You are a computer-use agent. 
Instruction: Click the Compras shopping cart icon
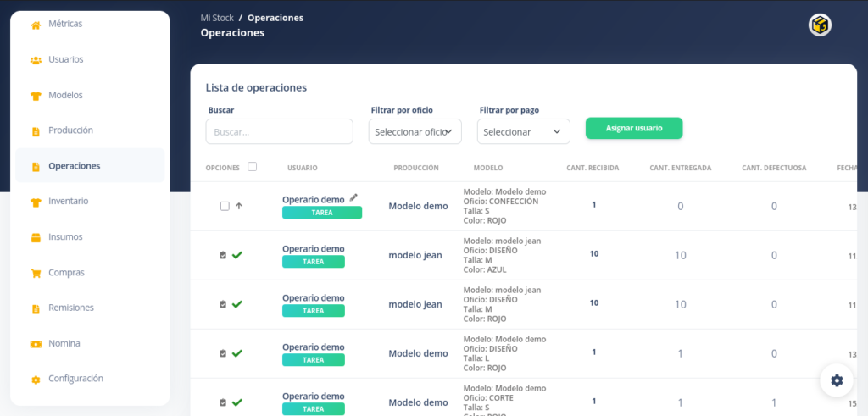(x=36, y=273)
